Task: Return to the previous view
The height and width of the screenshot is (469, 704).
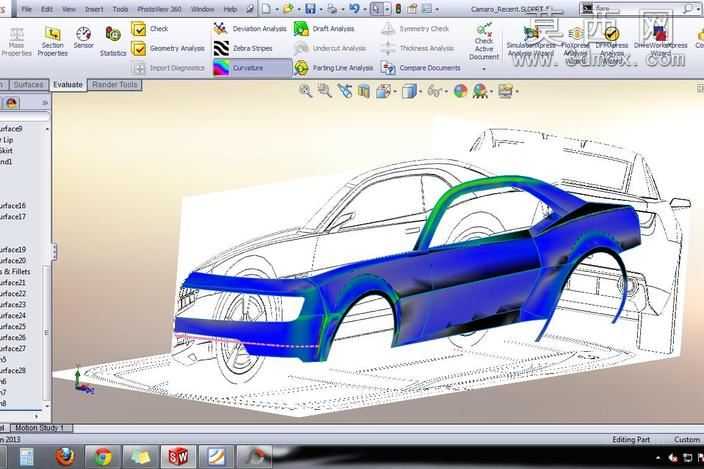Action: click(345, 91)
